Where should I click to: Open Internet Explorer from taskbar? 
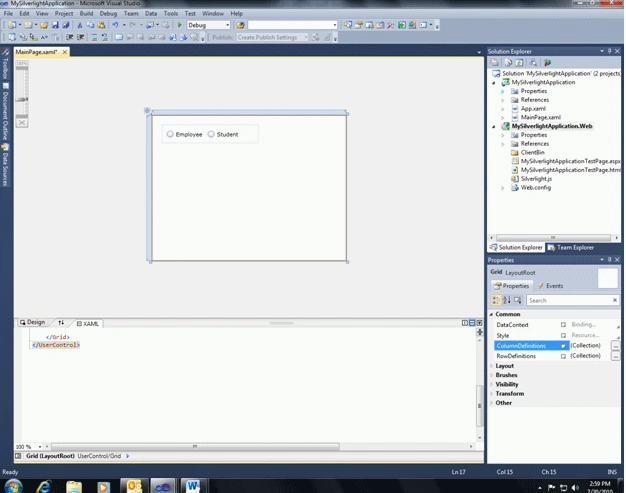44,486
